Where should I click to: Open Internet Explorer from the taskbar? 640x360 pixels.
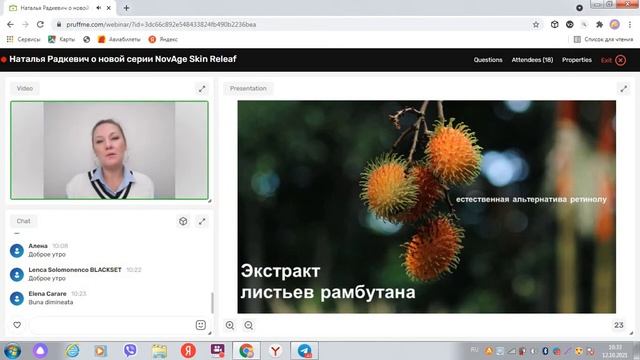point(73,351)
